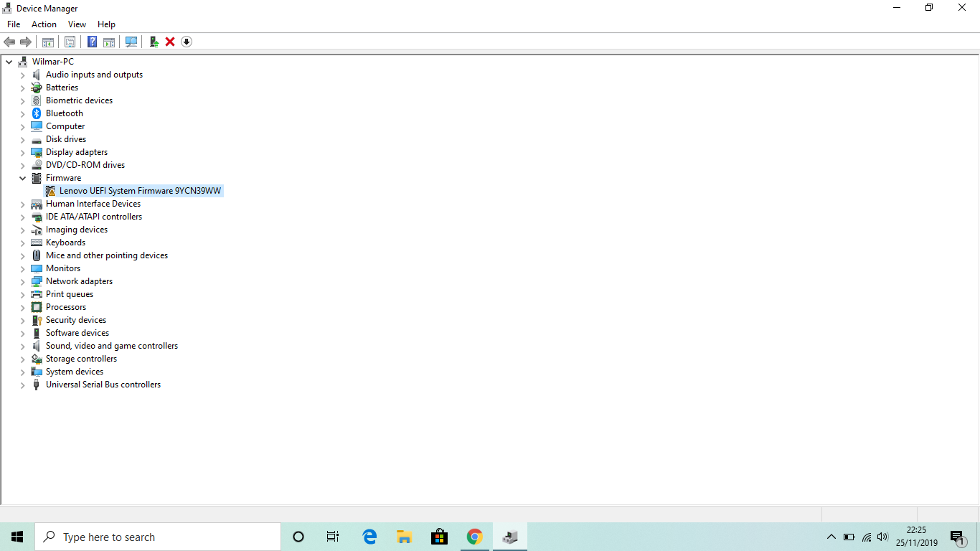Click the Update device driver toolbar icon
Image resolution: width=980 pixels, height=551 pixels.
pos(154,42)
